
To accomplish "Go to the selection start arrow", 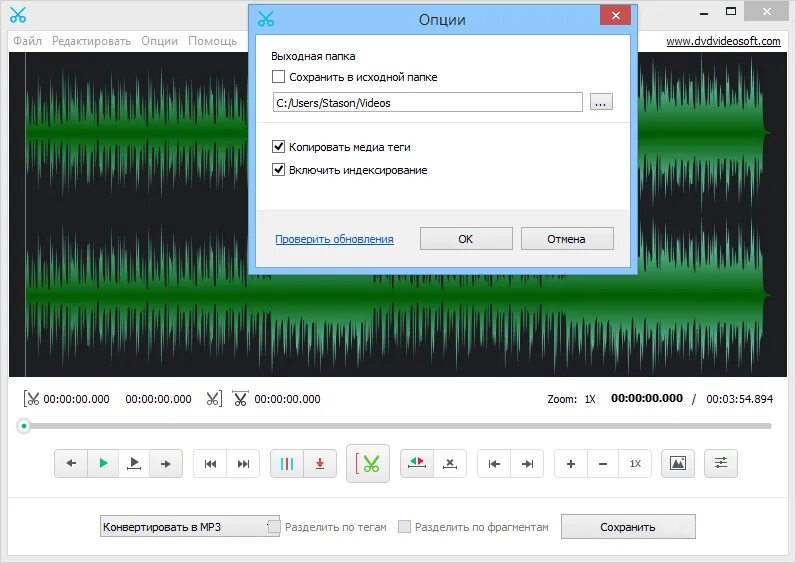I will pos(494,463).
